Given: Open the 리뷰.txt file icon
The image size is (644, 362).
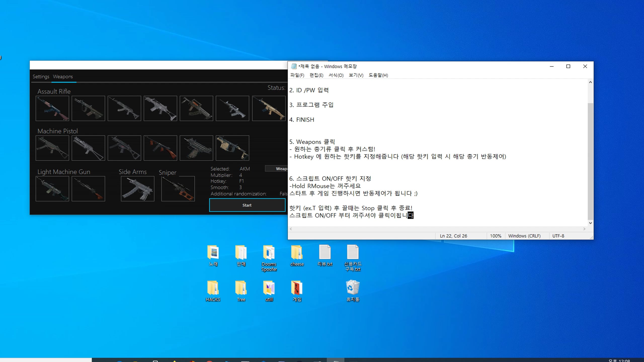Looking at the screenshot, I should pos(325,255).
